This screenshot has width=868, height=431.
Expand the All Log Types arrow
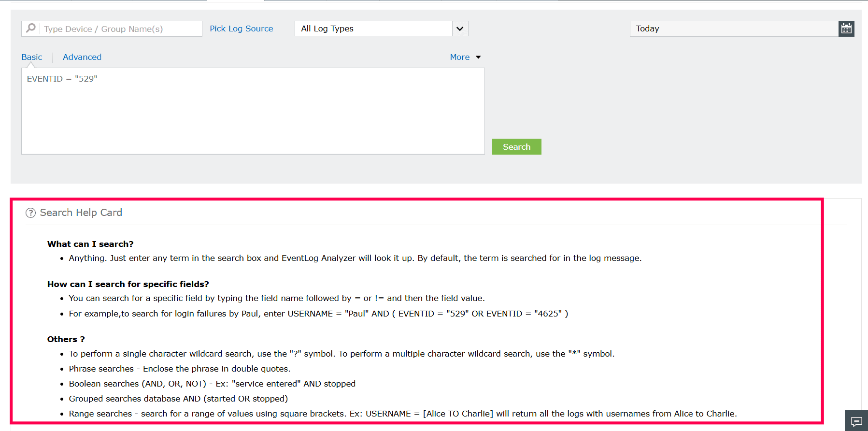[x=460, y=29]
